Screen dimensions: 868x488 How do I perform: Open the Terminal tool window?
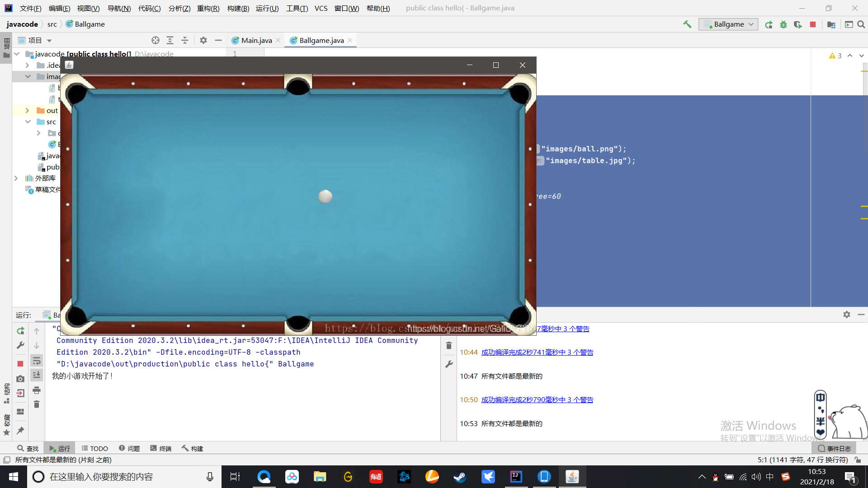click(161, 448)
